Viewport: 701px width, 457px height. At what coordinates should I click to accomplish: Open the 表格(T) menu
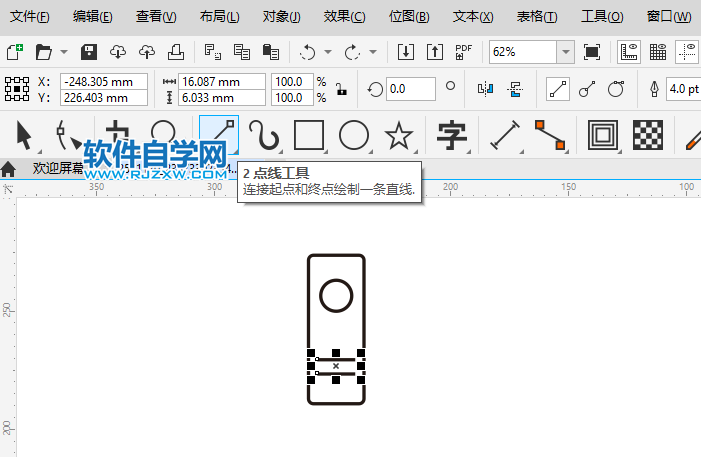[x=537, y=17]
